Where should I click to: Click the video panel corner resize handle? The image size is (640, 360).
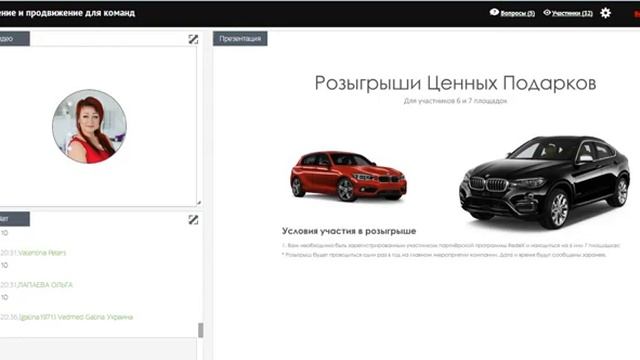tap(199, 202)
